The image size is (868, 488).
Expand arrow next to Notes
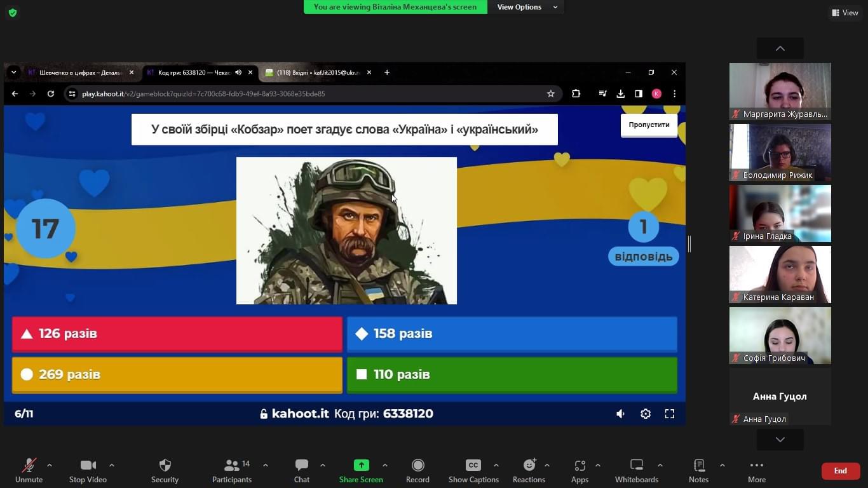722,465
